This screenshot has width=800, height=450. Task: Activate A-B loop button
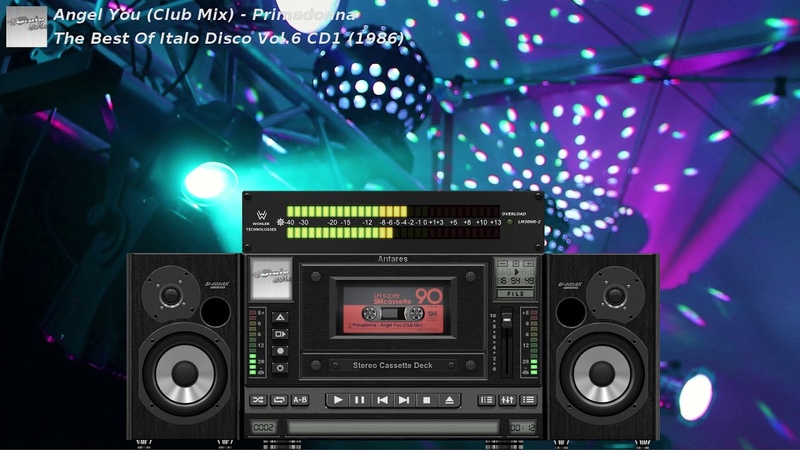[300, 400]
